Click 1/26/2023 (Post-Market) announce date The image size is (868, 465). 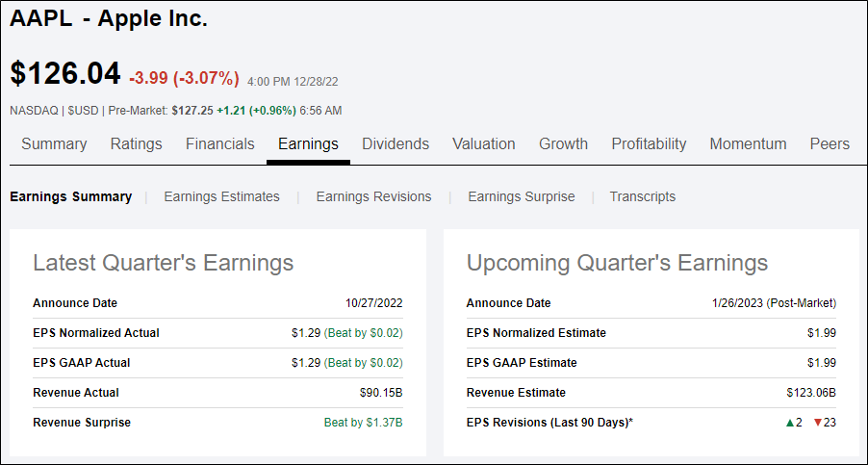(x=774, y=303)
